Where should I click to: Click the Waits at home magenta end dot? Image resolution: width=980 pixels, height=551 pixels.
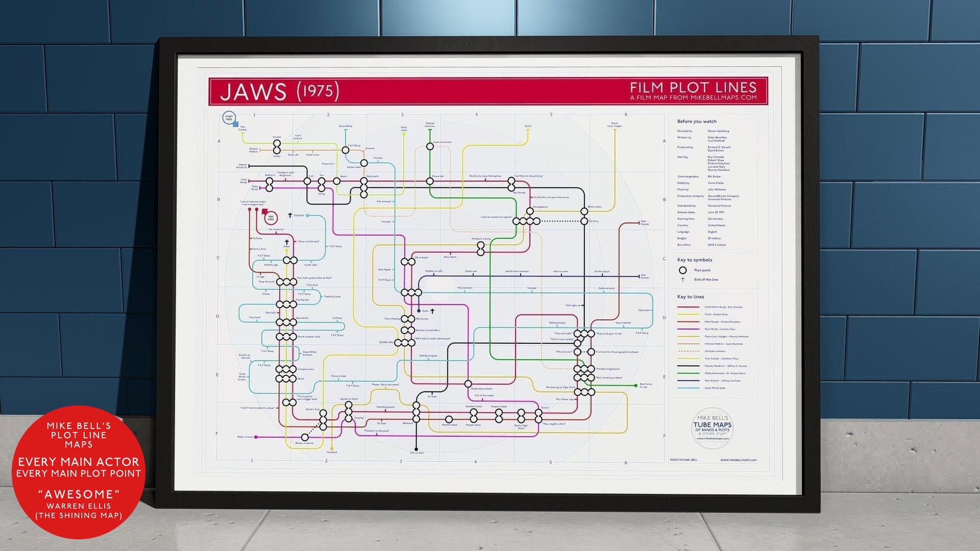coord(256,437)
